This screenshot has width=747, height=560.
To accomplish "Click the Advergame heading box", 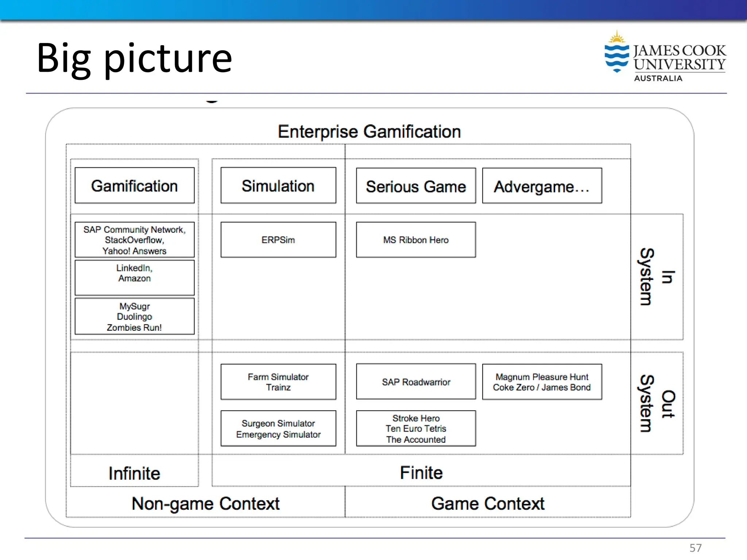I will [x=542, y=186].
